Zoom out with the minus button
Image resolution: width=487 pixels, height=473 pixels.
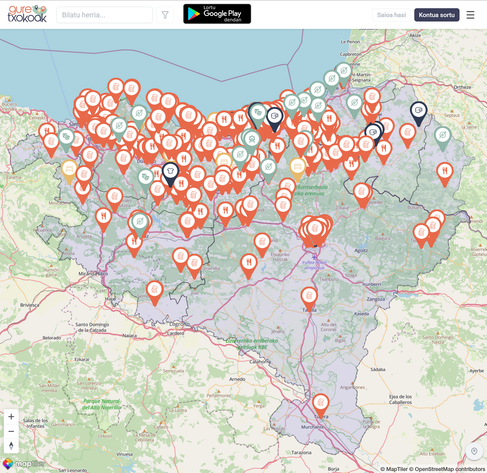tap(11, 431)
